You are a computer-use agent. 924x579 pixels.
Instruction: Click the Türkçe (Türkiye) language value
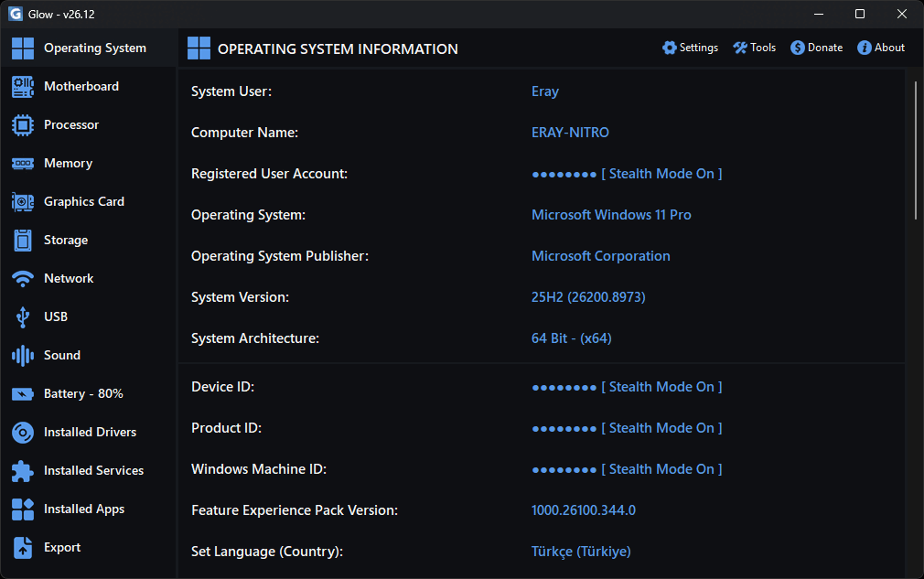click(581, 552)
